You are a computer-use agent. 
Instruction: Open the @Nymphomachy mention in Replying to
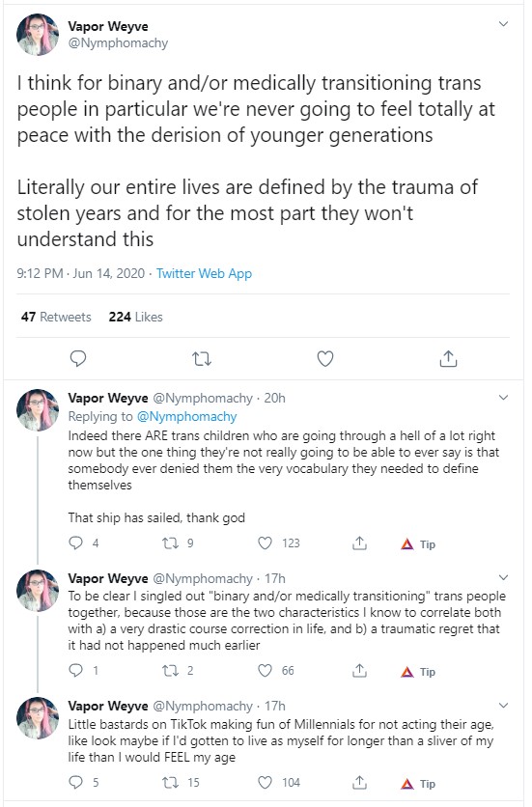click(186, 416)
